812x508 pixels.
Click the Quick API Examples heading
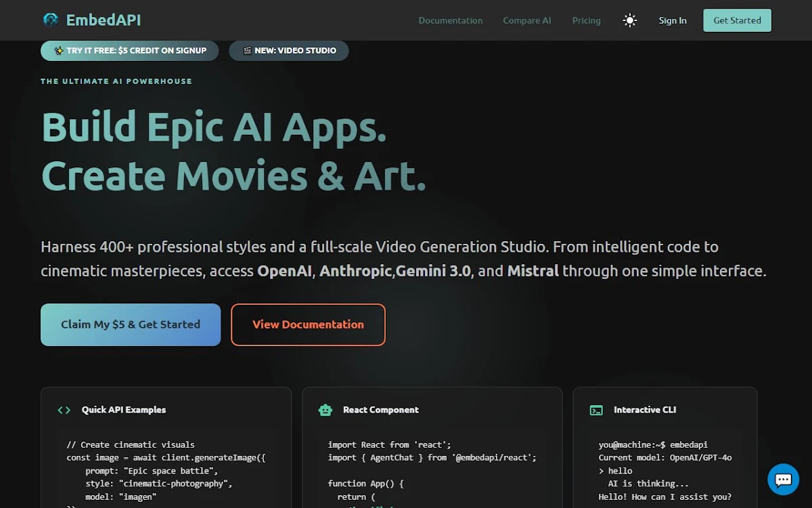[x=124, y=410]
